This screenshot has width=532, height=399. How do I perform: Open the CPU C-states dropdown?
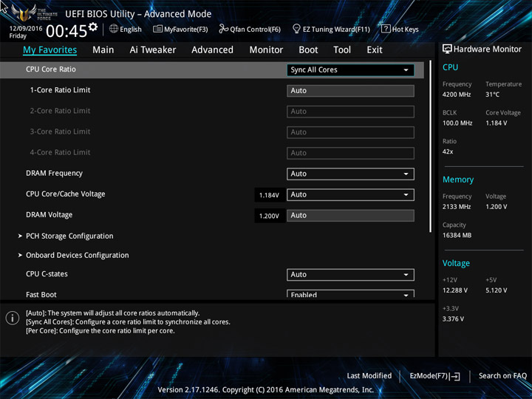click(350, 275)
